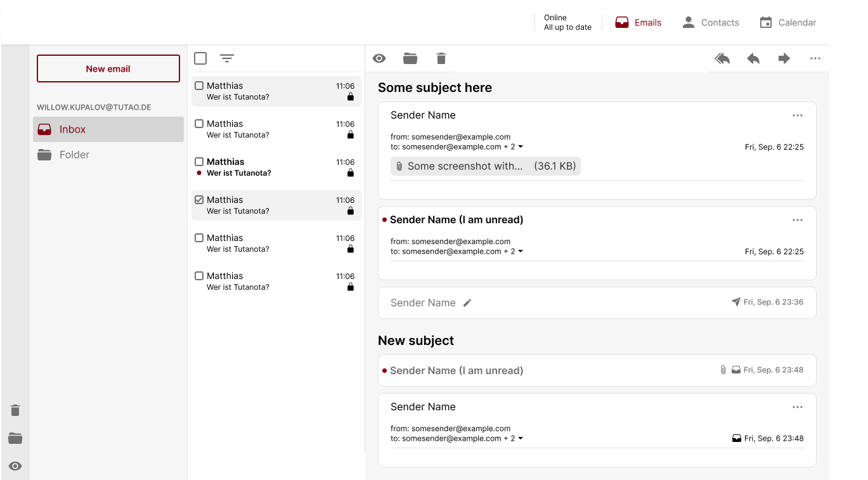Viewport: 868px width, 480px height.
Task: Reply to the sender
Action: (x=753, y=58)
